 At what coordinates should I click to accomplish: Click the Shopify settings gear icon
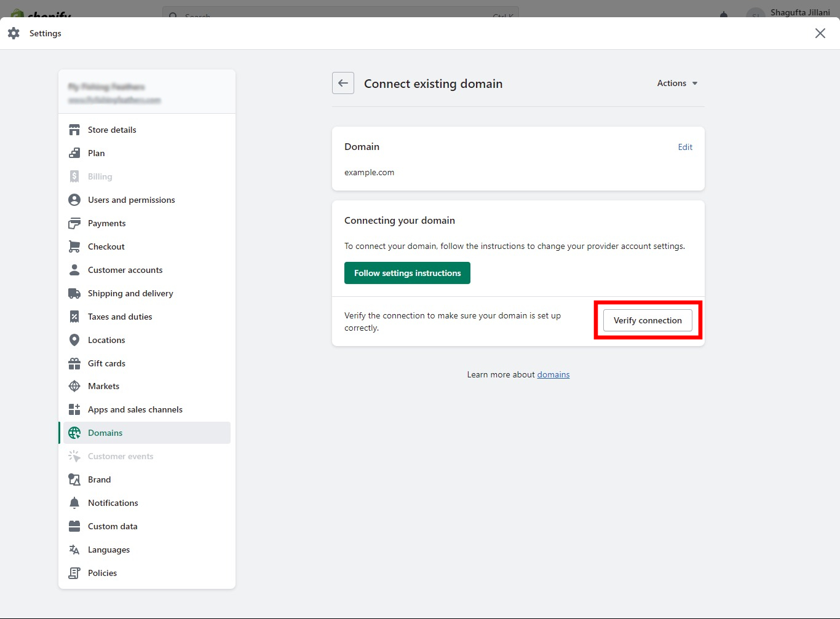tap(14, 33)
